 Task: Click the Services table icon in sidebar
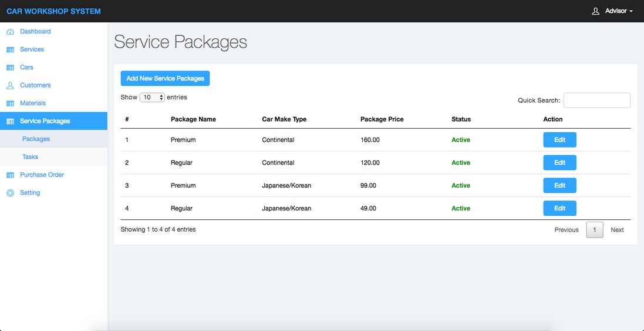click(10, 50)
